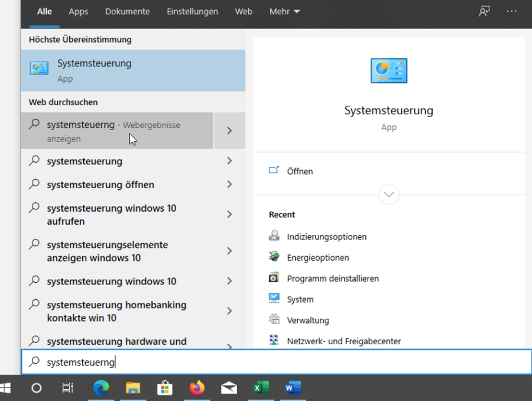
Task: Open Microsoft Word from the taskbar
Action: [x=293, y=389]
